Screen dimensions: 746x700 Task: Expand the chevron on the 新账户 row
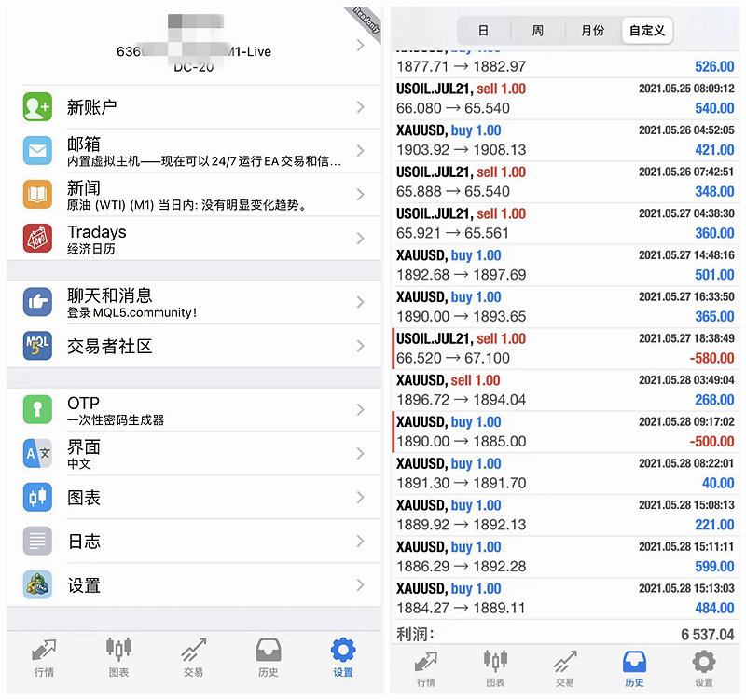point(361,107)
